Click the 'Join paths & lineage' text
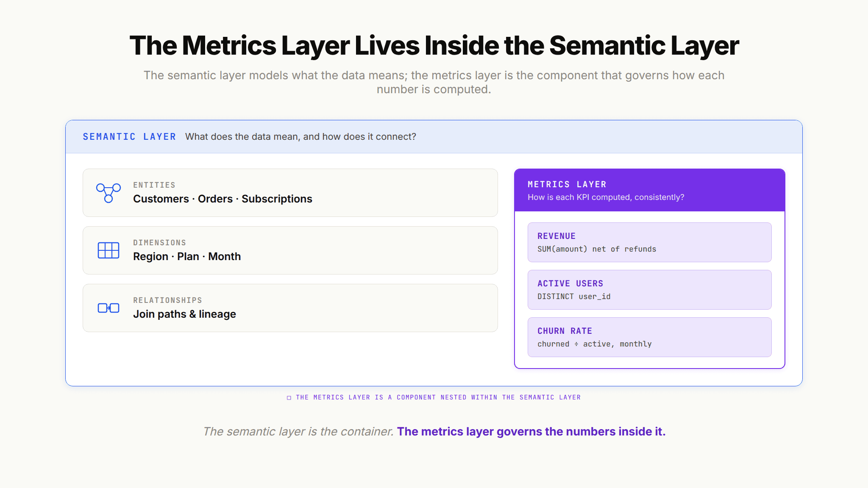The image size is (868, 488). tap(184, 314)
